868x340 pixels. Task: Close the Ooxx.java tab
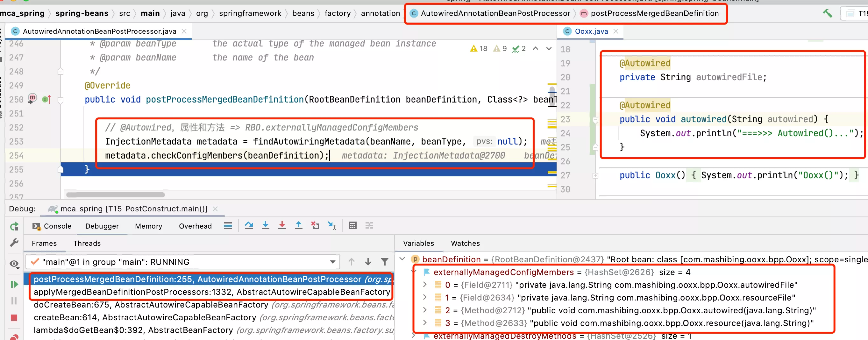point(616,31)
